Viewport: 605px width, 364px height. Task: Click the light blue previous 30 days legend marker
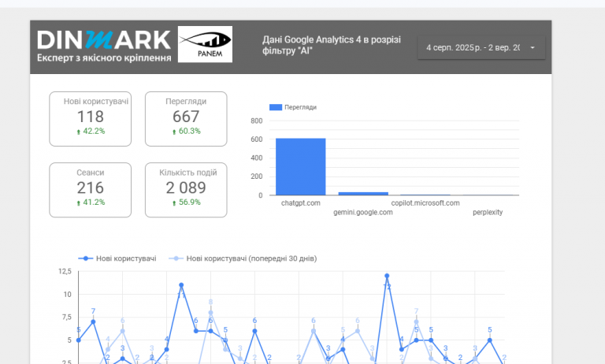click(x=176, y=258)
